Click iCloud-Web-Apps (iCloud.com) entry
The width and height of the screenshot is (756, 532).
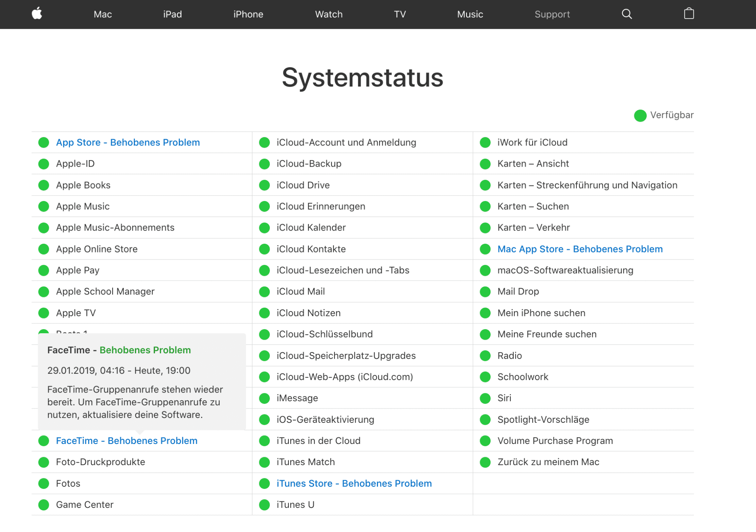coord(345,377)
